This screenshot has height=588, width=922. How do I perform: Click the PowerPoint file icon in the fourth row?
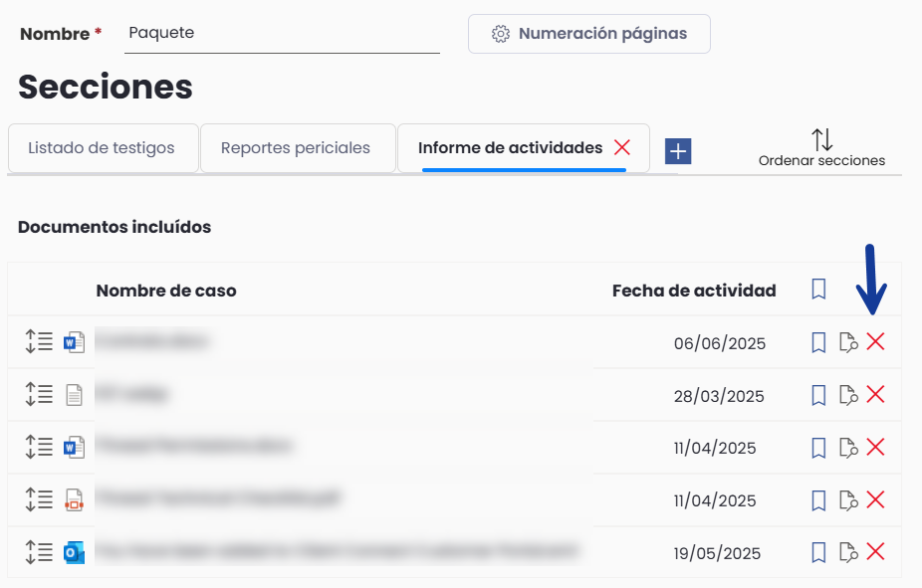(74, 500)
